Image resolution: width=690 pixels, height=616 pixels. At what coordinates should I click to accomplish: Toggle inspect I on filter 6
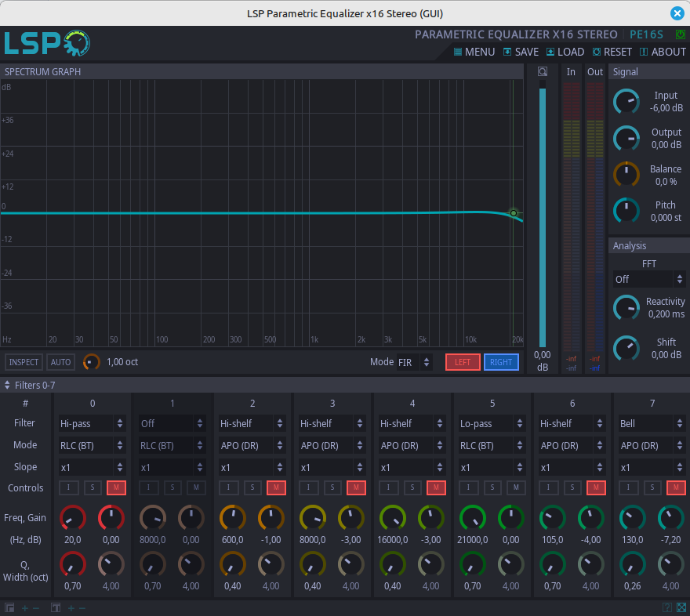point(548,487)
